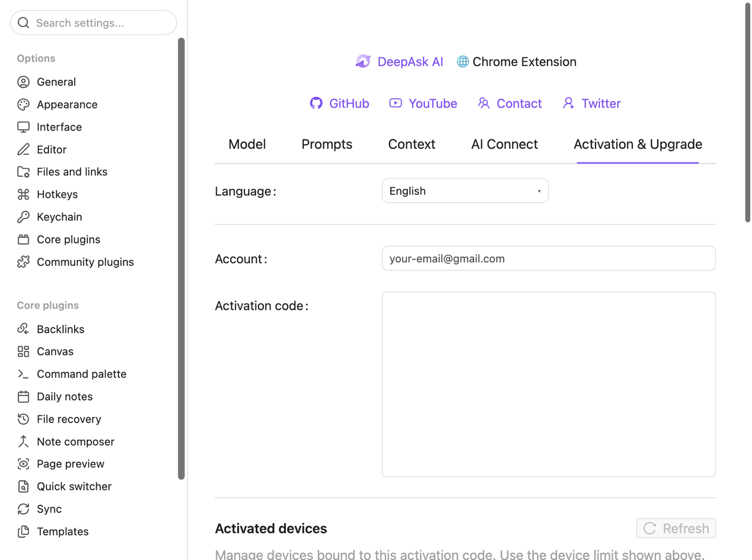This screenshot has width=752, height=560.
Task: Click the Note composer merge icon
Action: (23, 441)
